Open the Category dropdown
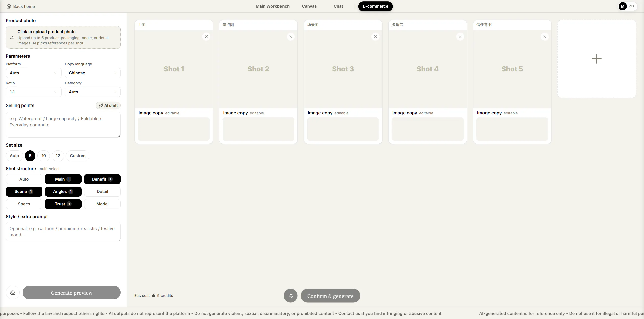Viewport: 644px width, 319px height. tap(93, 92)
